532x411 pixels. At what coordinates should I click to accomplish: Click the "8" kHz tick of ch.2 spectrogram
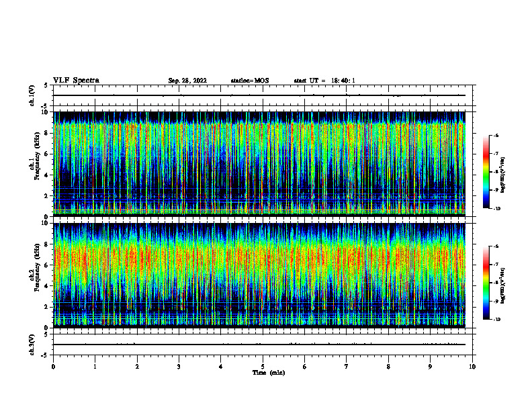pyautogui.click(x=47, y=244)
